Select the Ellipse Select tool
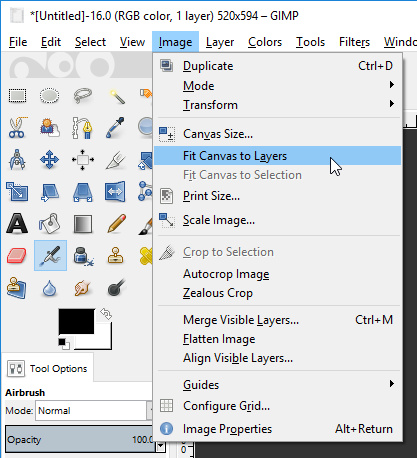The image size is (417, 458). tap(50, 96)
